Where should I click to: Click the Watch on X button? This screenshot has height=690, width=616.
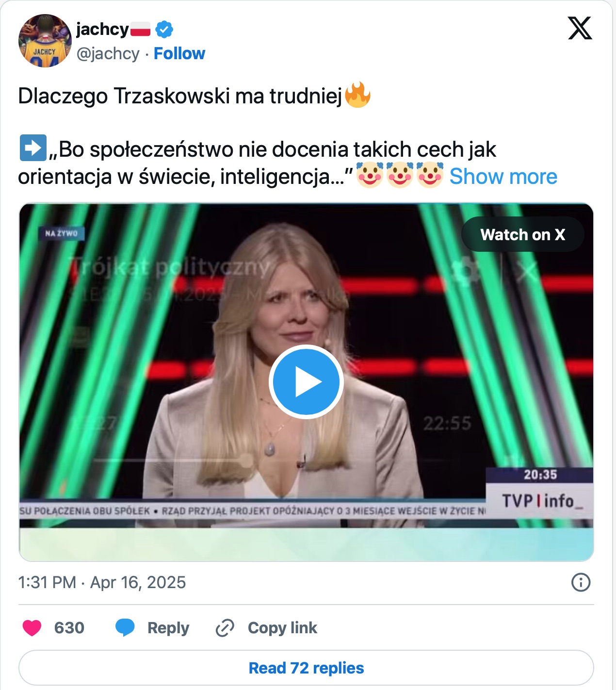click(x=523, y=234)
